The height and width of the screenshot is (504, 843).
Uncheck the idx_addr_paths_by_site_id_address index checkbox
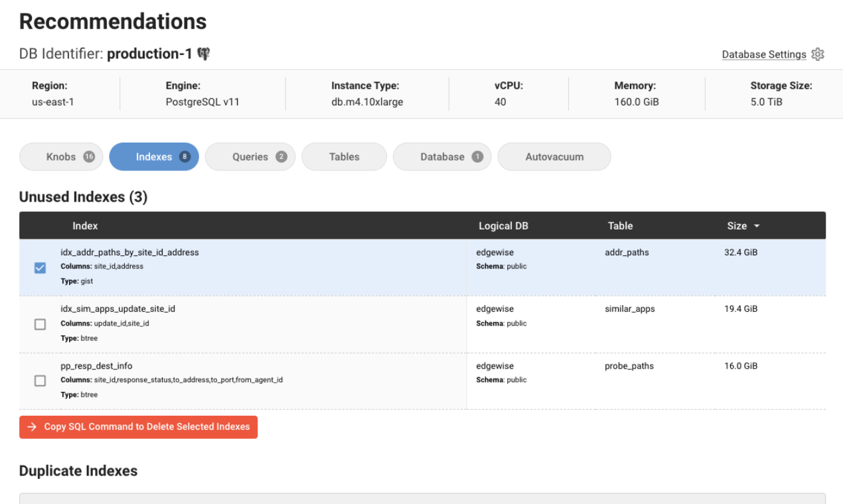click(x=40, y=268)
